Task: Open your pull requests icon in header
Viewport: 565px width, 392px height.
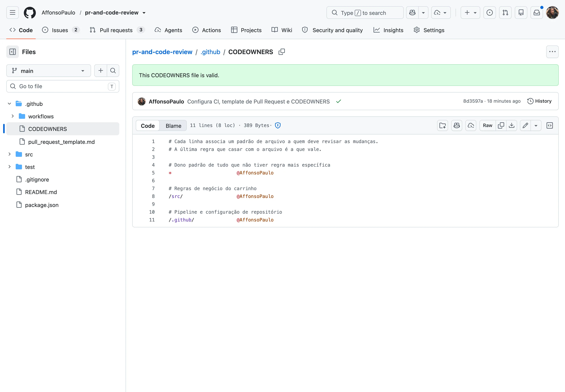Action: click(505, 13)
